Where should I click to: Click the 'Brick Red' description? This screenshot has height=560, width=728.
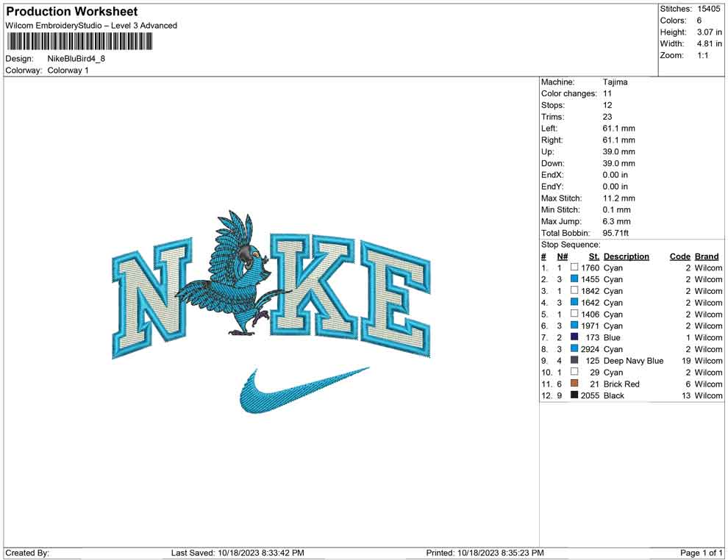click(x=621, y=384)
